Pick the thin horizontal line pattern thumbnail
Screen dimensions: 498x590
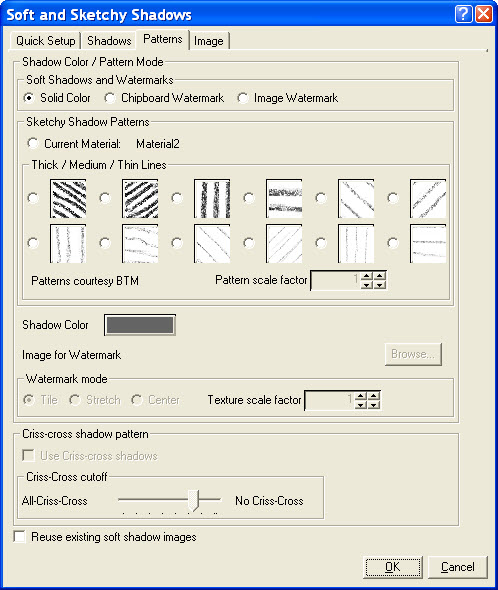click(428, 244)
